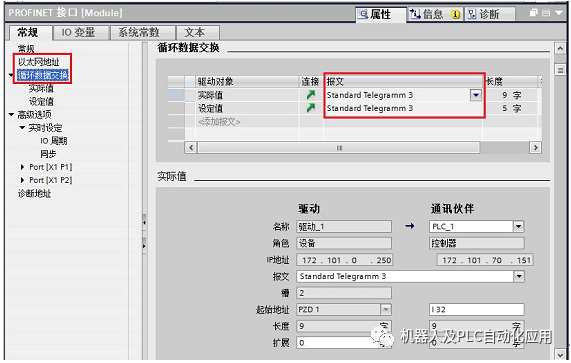This screenshot has height=363, width=571.
Task: Click the 报文 column header
Action: [x=403, y=82]
